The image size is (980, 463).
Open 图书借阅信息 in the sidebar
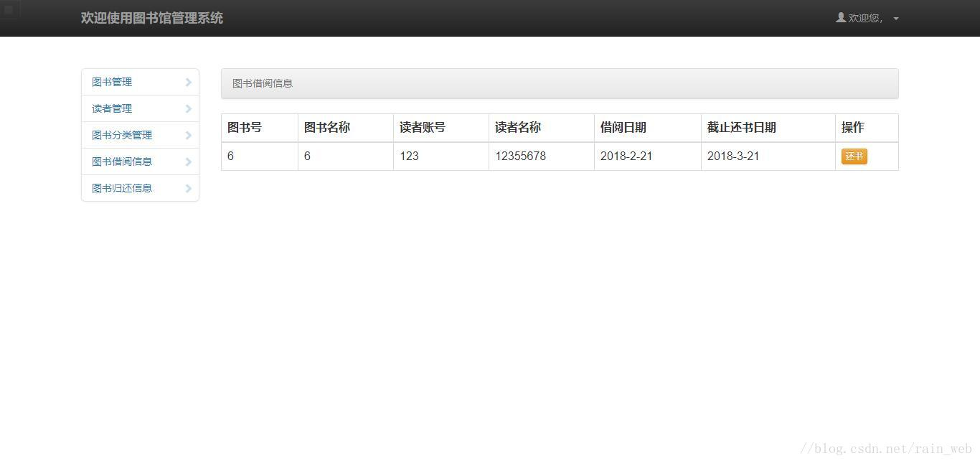140,162
